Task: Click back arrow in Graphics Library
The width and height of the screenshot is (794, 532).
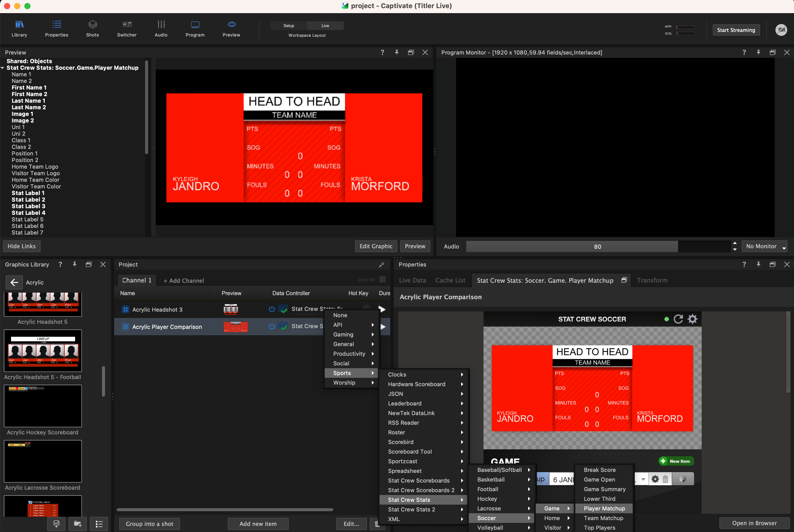Action: (x=14, y=282)
